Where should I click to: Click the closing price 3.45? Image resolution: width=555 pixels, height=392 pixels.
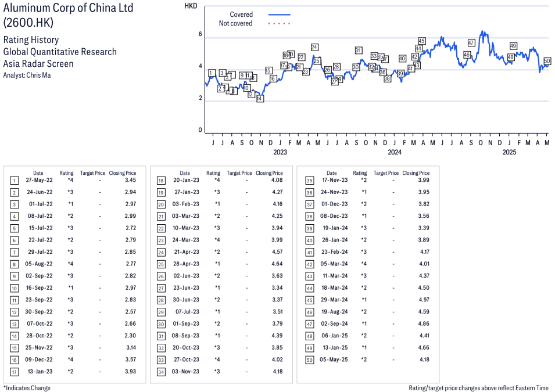tap(131, 180)
